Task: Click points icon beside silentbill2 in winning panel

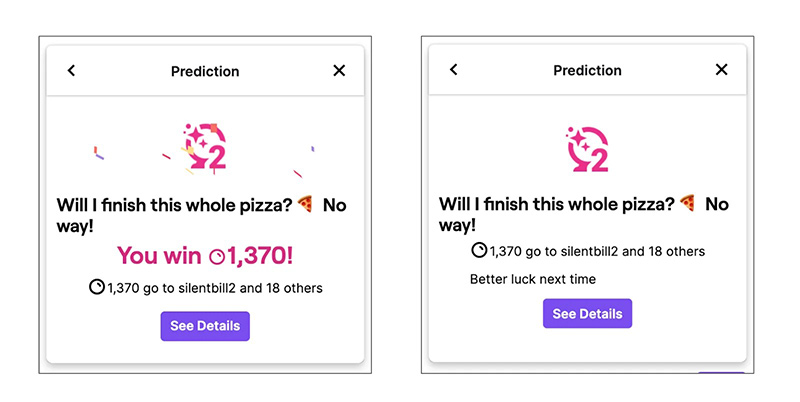Action: pyautogui.click(x=97, y=288)
